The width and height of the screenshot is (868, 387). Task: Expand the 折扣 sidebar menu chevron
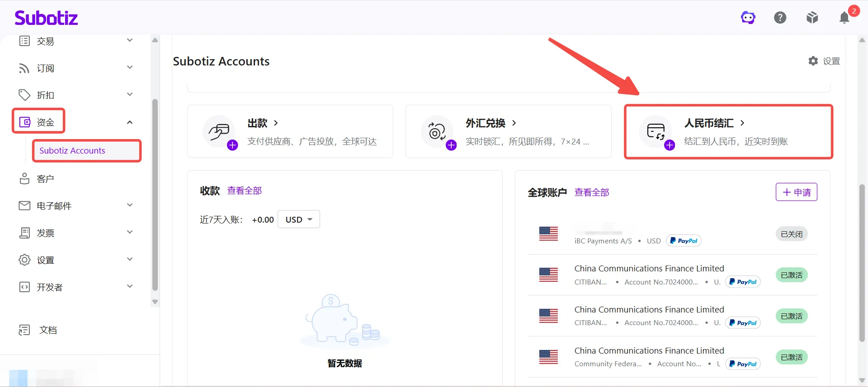[x=130, y=95]
